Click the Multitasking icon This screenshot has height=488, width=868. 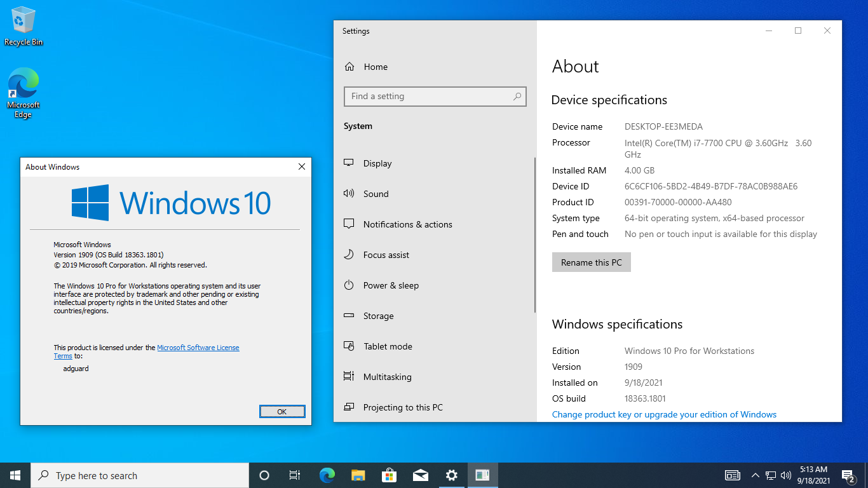349,377
